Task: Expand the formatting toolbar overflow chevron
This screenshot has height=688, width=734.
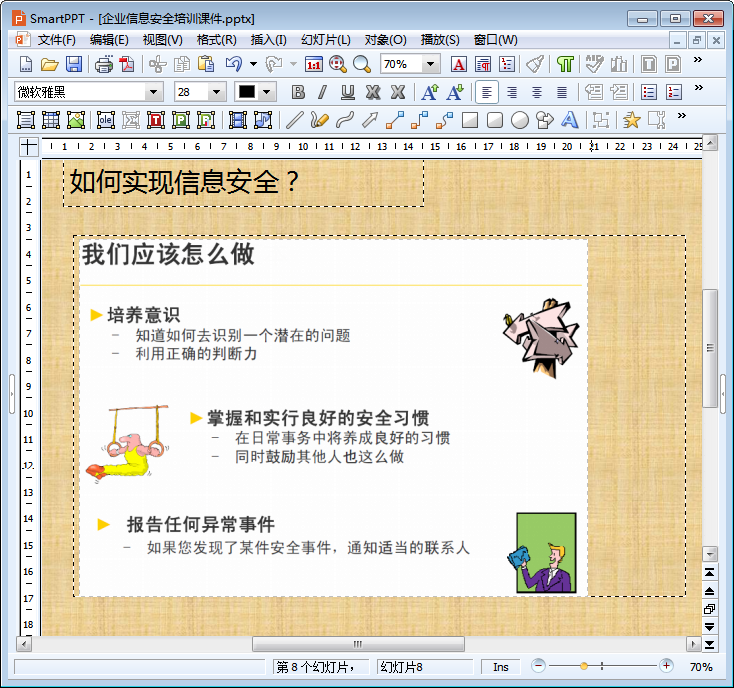Action: point(699,88)
